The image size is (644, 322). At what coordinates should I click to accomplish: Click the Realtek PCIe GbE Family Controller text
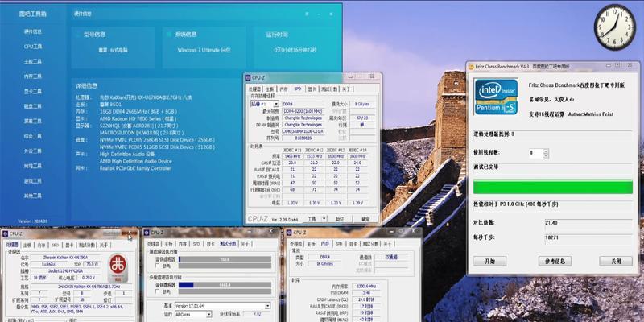(x=135, y=168)
